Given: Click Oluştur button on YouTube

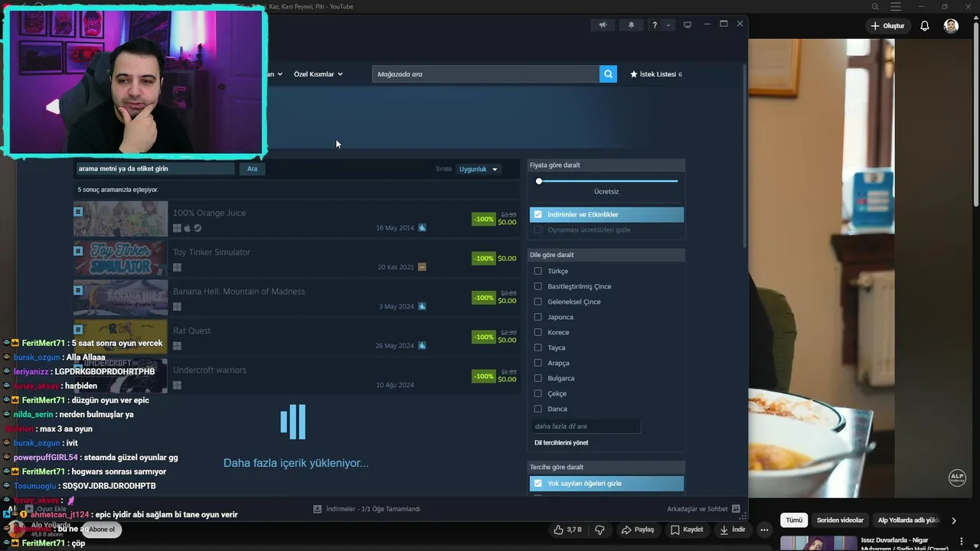Looking at the screenshot, I should point(888,26).
